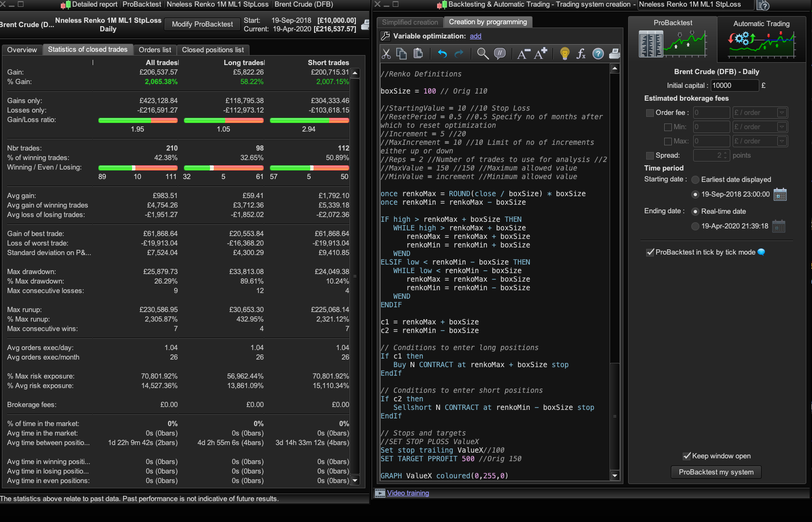Switch to the Orders list tab
812x522 pixels.
[x=155, y=50]
